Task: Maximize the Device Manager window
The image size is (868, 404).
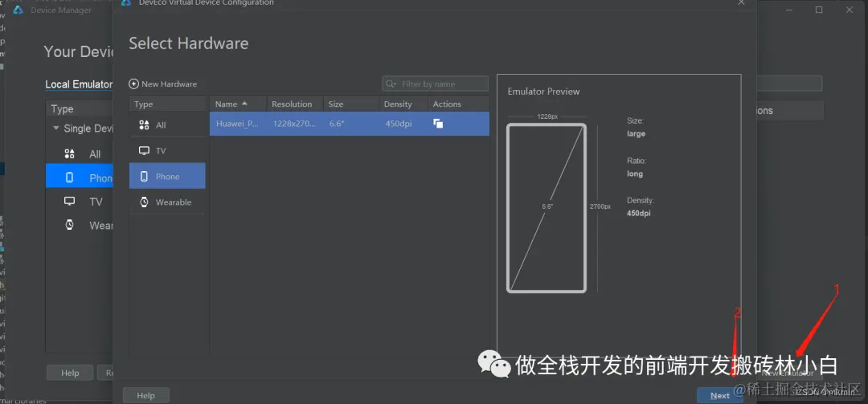Action: tap(819, 10)
